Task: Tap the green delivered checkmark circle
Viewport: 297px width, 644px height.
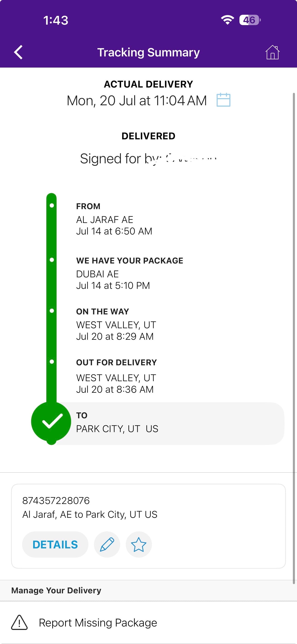Action: [x=51, y=422]
